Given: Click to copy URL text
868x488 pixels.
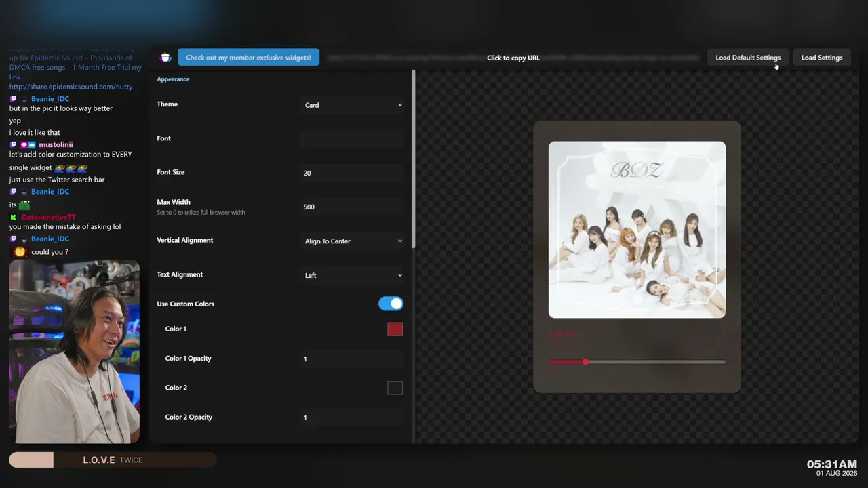Looking at the screenshot, I should pos(513,58).
